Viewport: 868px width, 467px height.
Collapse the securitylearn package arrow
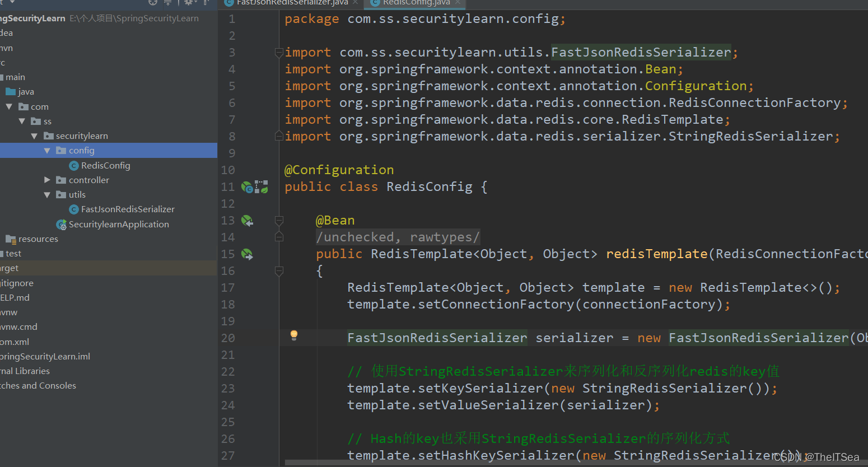[34, 136]
